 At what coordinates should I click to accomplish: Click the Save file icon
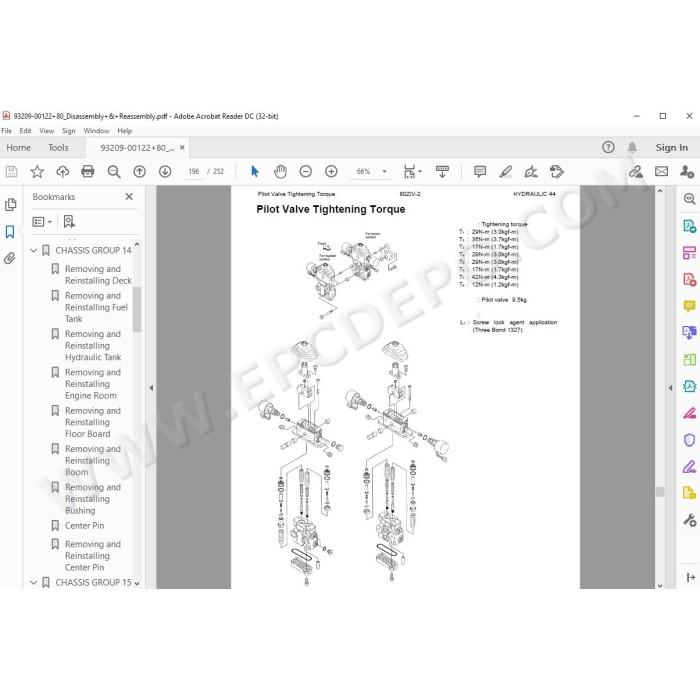(x=12, y=171)
